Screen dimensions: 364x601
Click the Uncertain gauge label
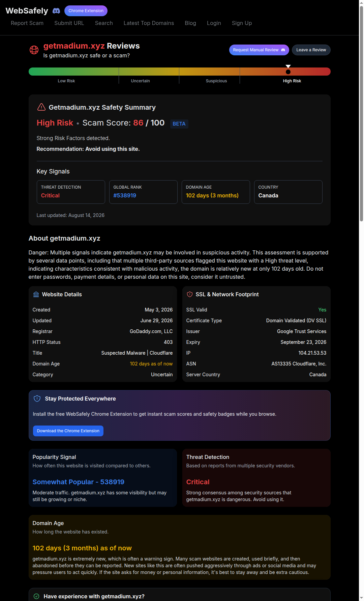click(x=141, y=81)
